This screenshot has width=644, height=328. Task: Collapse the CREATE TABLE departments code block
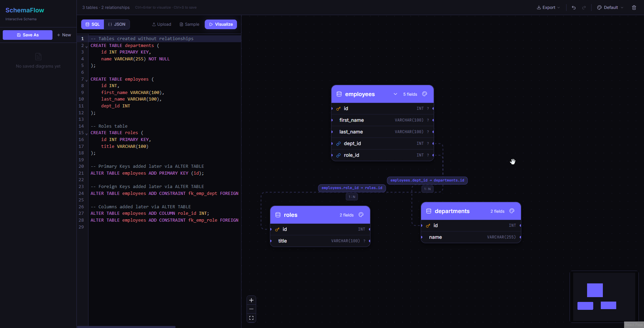coord(86,46)
